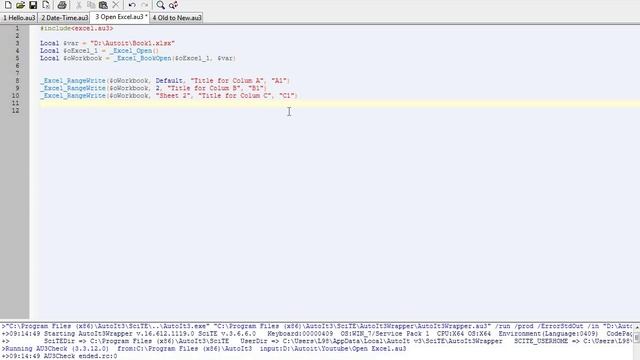Screen dimensions: 640x360
Task: Click the Replace icon beside the magnifier
Action: coord(173,5)
